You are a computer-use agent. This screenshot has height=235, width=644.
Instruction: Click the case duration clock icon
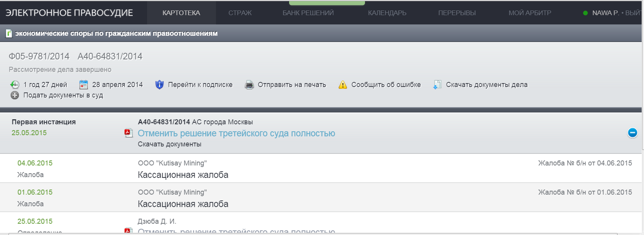[15, 85]
